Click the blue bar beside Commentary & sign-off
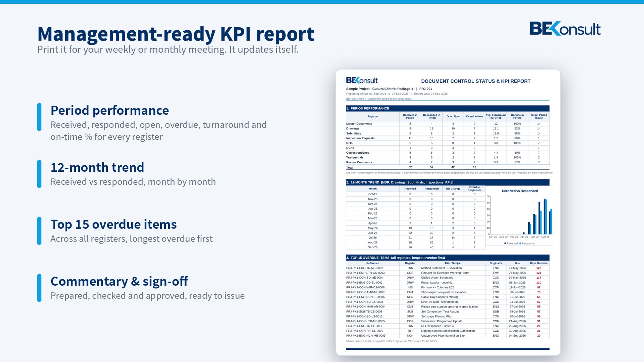644x362 pixels. [x=39, y=288]
